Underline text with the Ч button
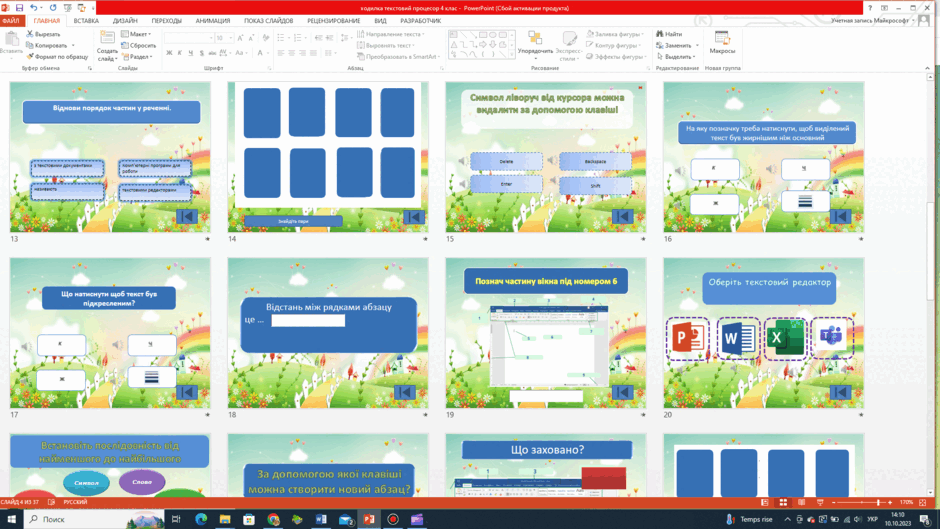Viewport: 940px width, 529px height. tap(191, 53)
